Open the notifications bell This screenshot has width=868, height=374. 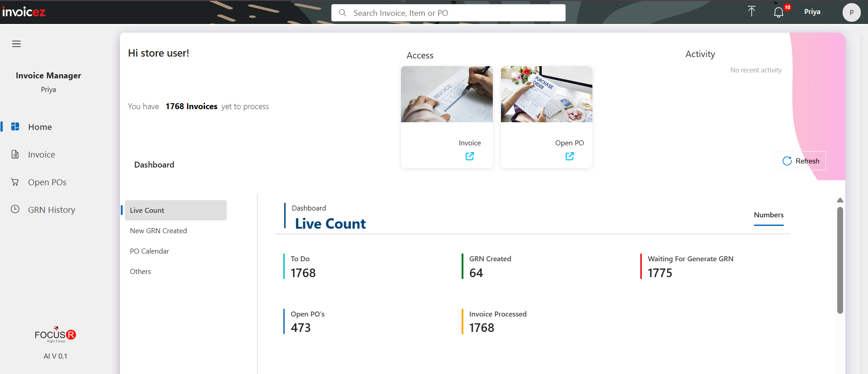pos(778,12)
